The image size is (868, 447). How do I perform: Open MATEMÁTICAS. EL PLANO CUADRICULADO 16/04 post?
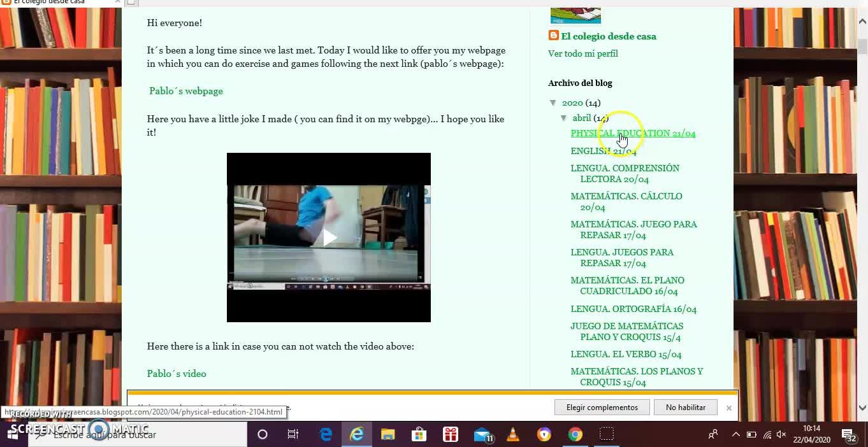coord(627,285)
